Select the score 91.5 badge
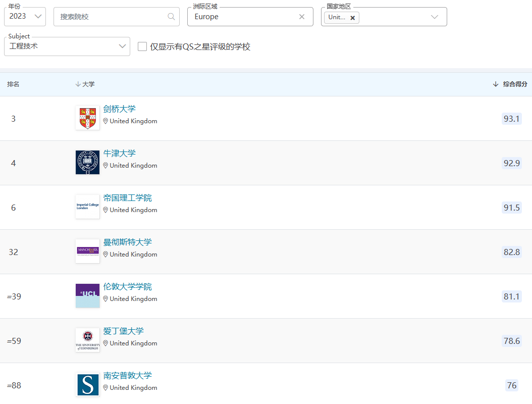This screenshot has width=532, height=404. coord(512,208)
